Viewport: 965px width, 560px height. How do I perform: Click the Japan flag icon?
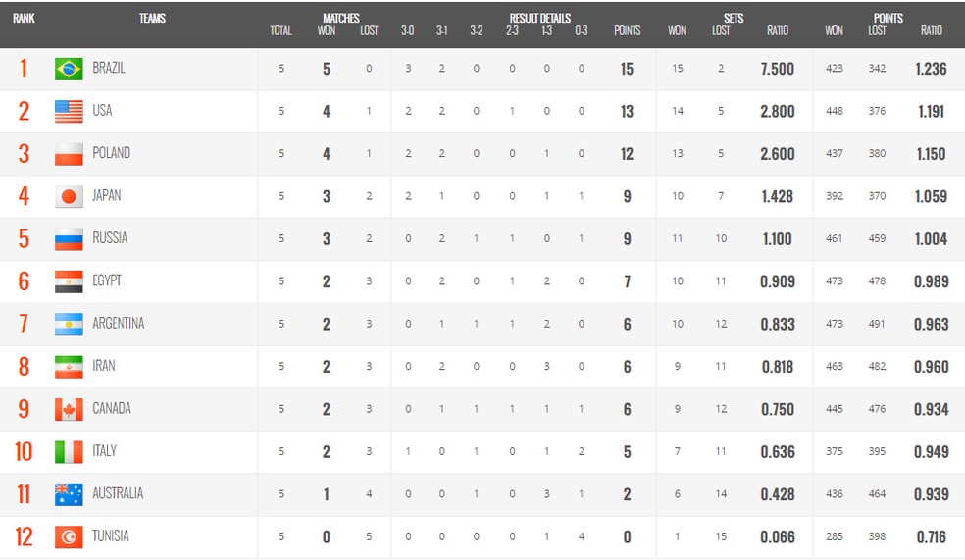pos(69,196)
